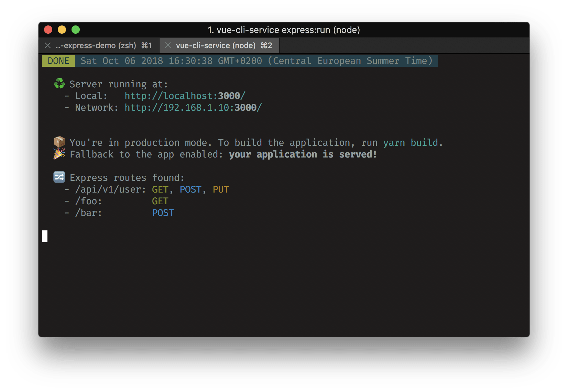Image resolution: width=568 pixels, height=392 pixels.
Task: Close the terminal window with red button
Action: [48, 30]
